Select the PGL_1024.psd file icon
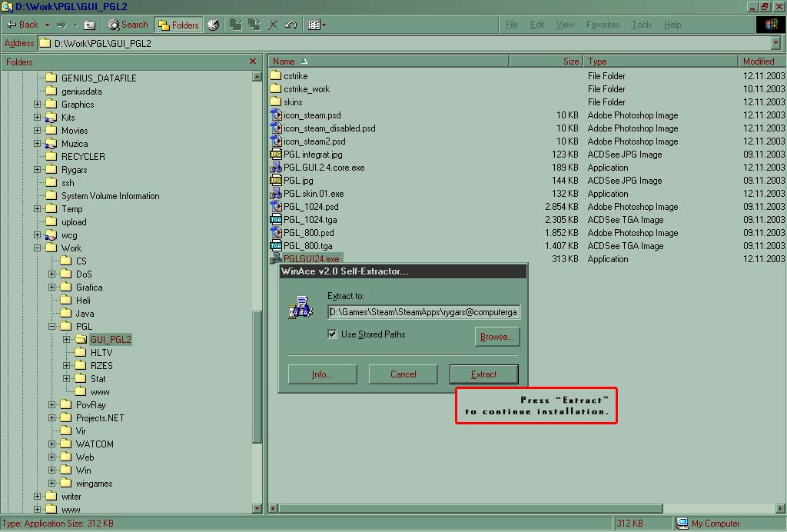 276,206
